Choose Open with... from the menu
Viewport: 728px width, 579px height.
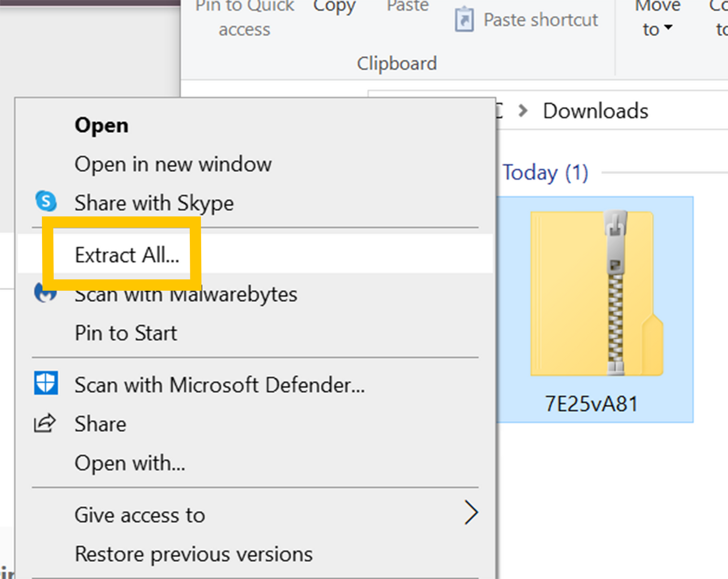tap(129, 463)
